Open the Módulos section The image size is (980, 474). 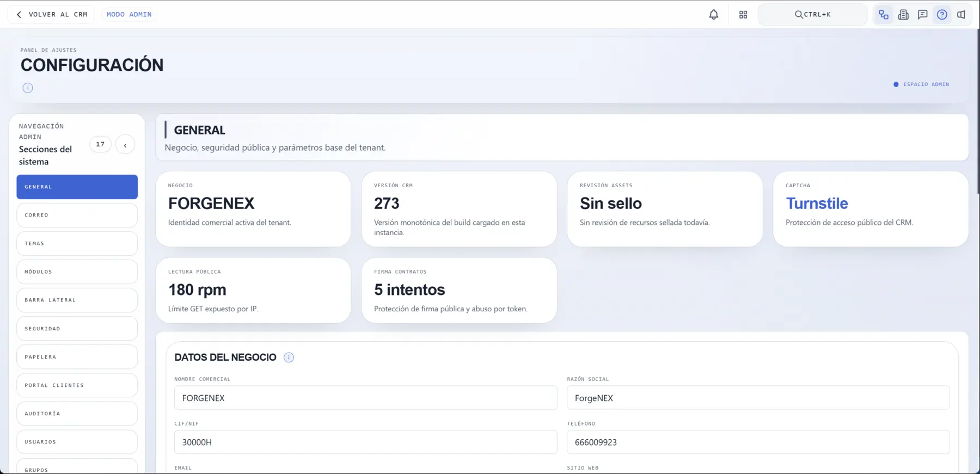tap(77, 272)
